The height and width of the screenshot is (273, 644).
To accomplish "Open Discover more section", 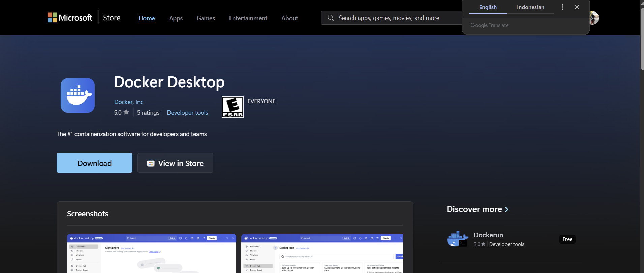I will pyautogui.click(x=477, y=209).
